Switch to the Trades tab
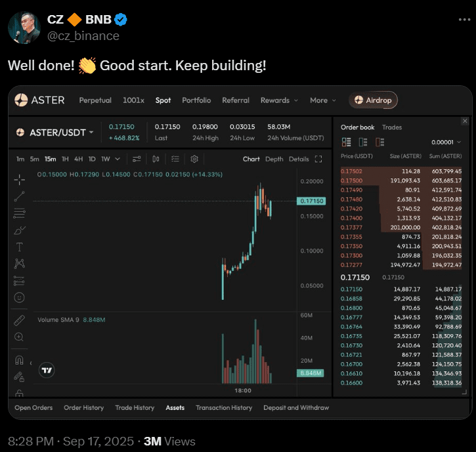 (x=392, y=127)
